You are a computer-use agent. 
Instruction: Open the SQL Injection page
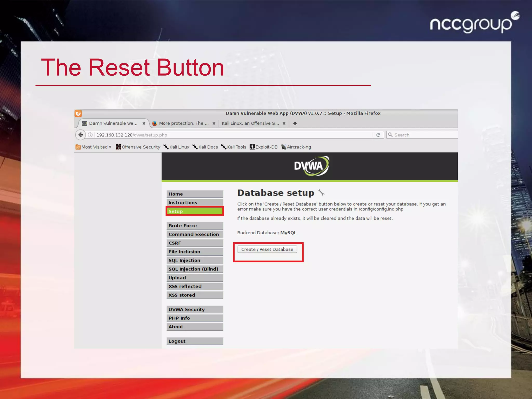(195, 260)
